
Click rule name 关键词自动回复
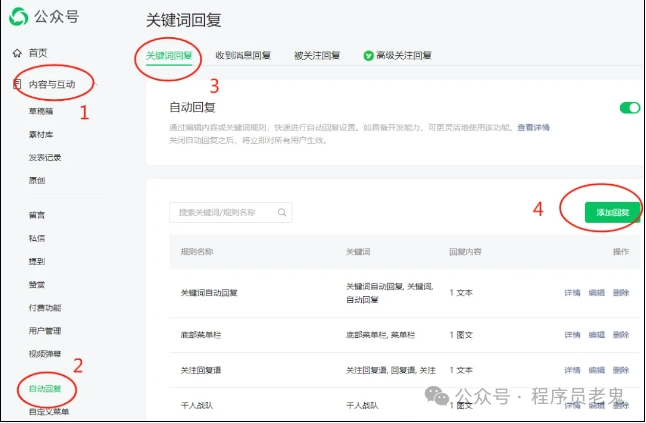click(x=209, y=293)
